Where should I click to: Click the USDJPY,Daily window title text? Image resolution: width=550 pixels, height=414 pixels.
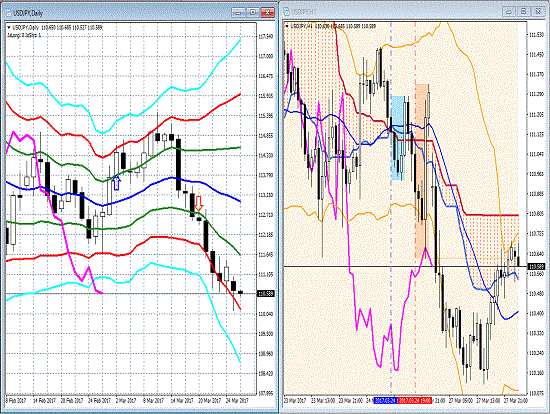tap(28, 13)
